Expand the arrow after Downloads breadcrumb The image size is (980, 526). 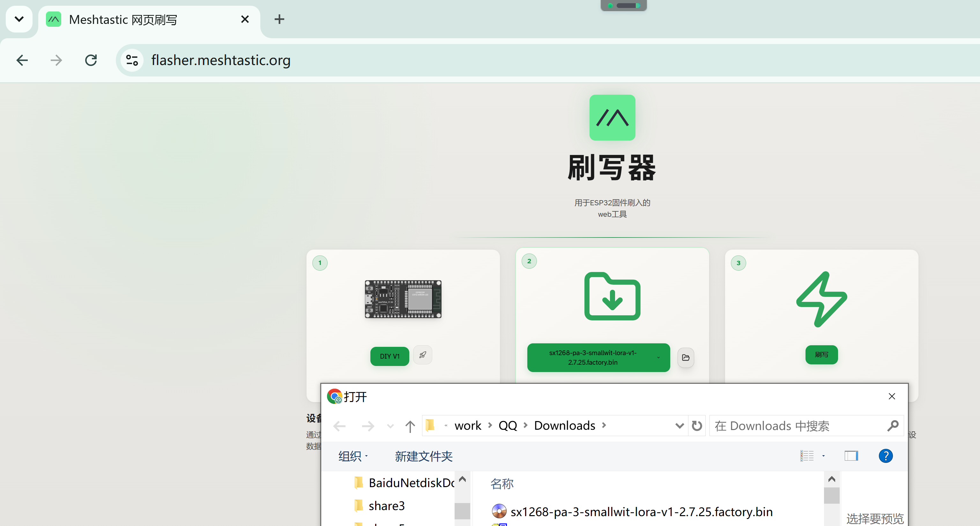tap(604, 425)
